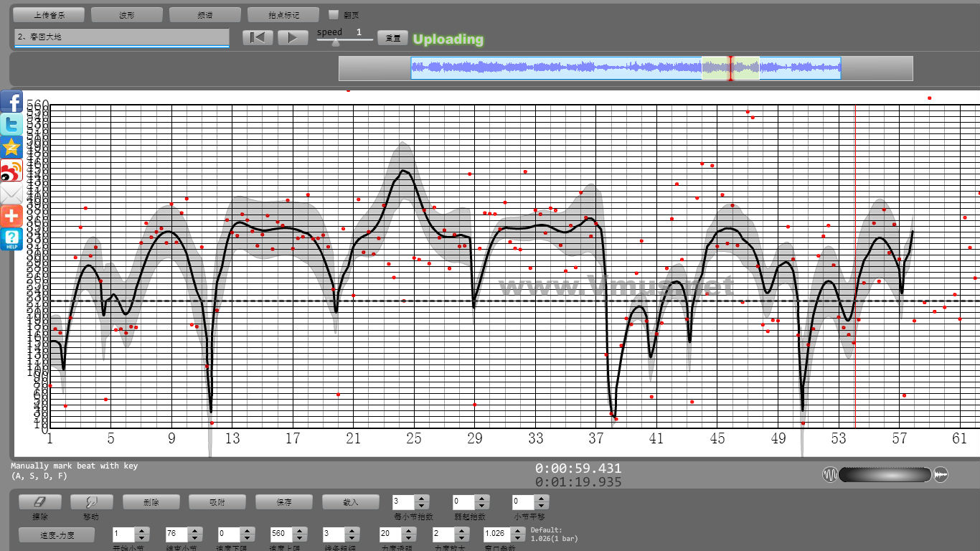980x551 pixels.
Task: Increase beats per bar (每小节拍数) stepper
Action: click(x=423, y=499)
